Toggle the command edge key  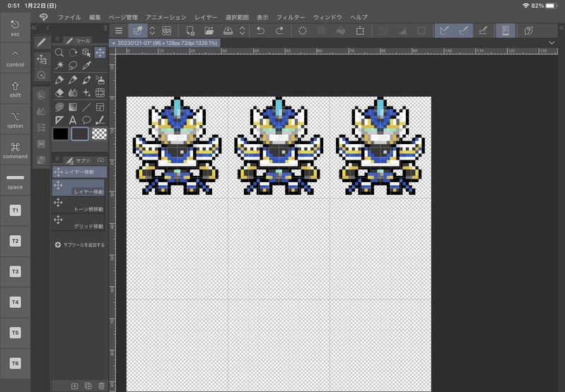(15, 150)
